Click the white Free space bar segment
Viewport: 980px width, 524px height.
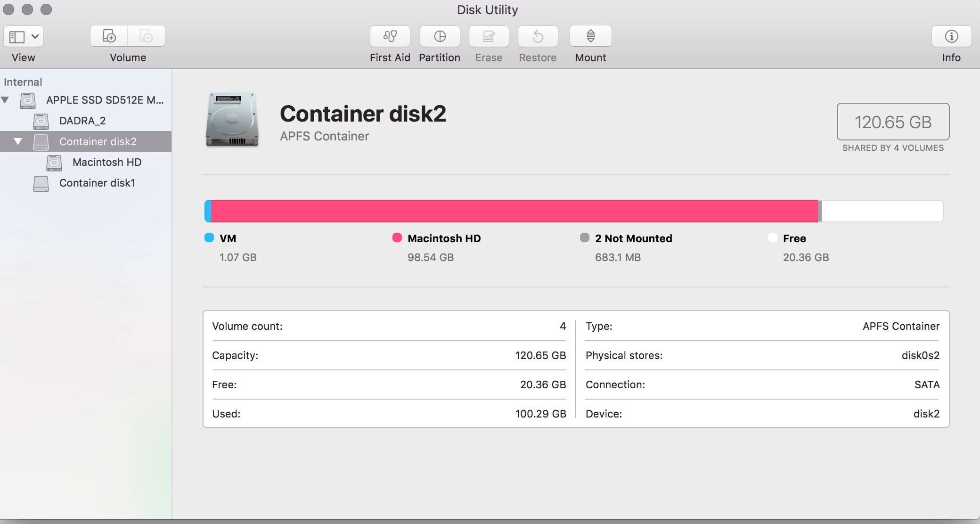(x=882, y=211)
